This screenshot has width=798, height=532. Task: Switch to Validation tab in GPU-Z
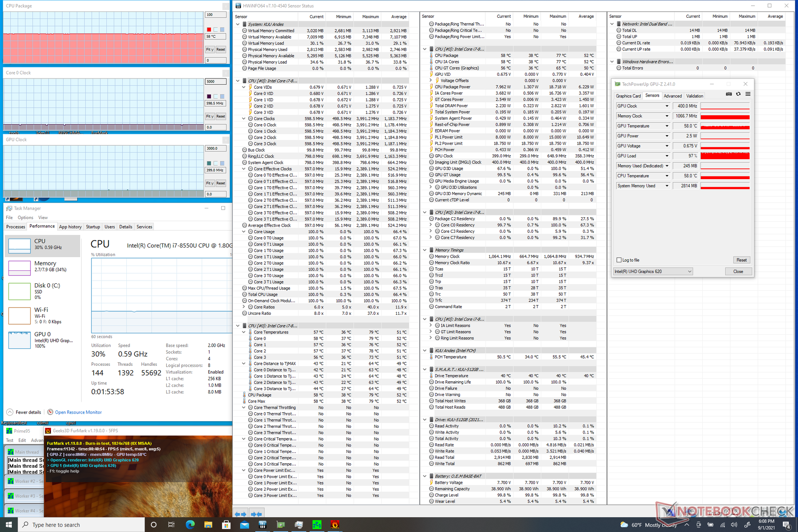(x=695, y=96)
